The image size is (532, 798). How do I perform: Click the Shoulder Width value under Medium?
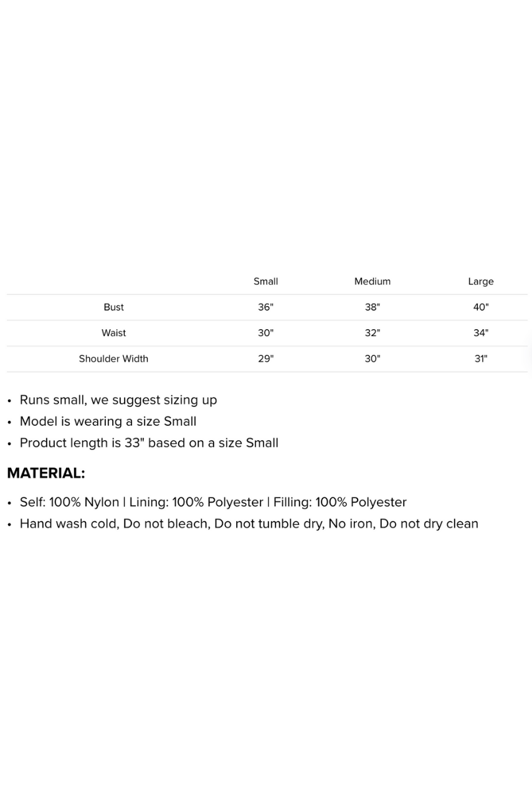click(372, 358)
